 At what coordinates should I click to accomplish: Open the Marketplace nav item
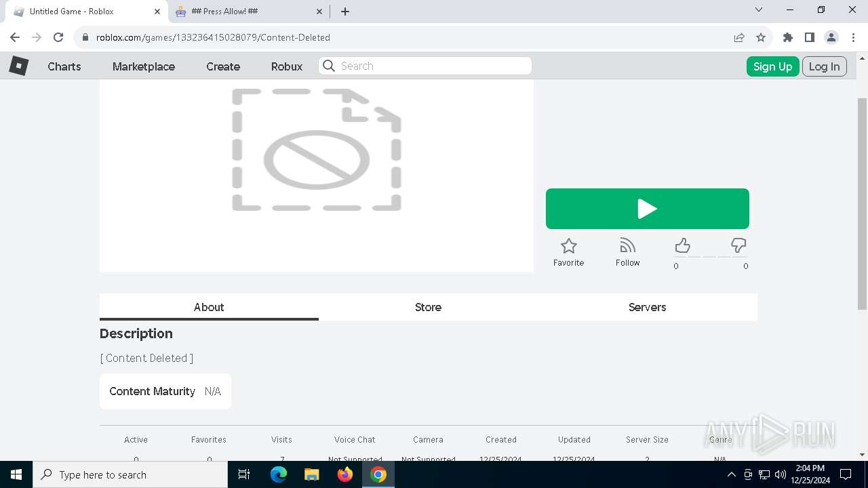(144, 66)
